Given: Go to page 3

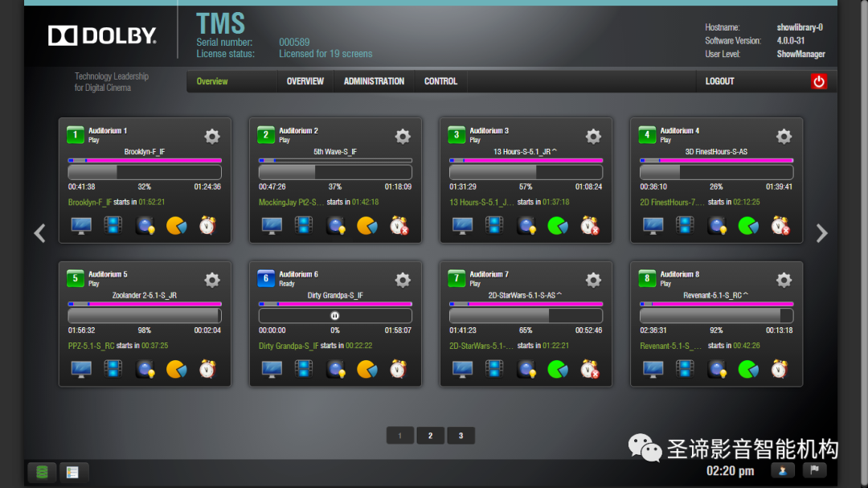Looking at the screenshot, I should pyautogui.click(x=461, y=436).
